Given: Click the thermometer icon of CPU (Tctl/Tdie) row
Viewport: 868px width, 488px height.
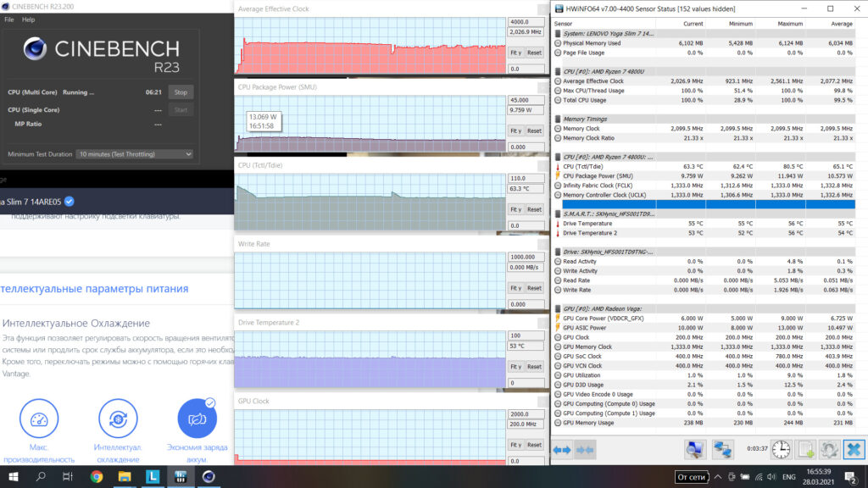Looking at the screenshot, I should pos(558,167).
